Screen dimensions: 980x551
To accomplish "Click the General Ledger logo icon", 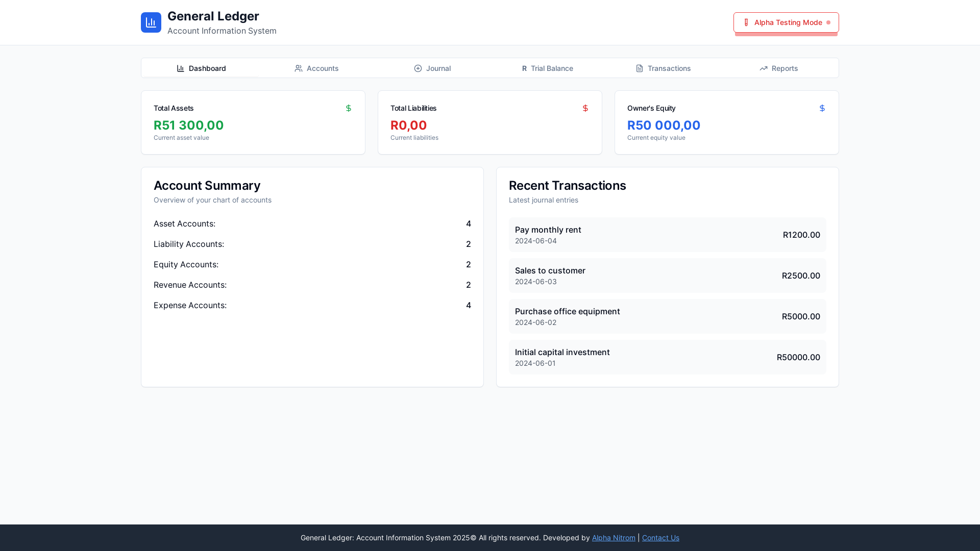I will 151,22.
